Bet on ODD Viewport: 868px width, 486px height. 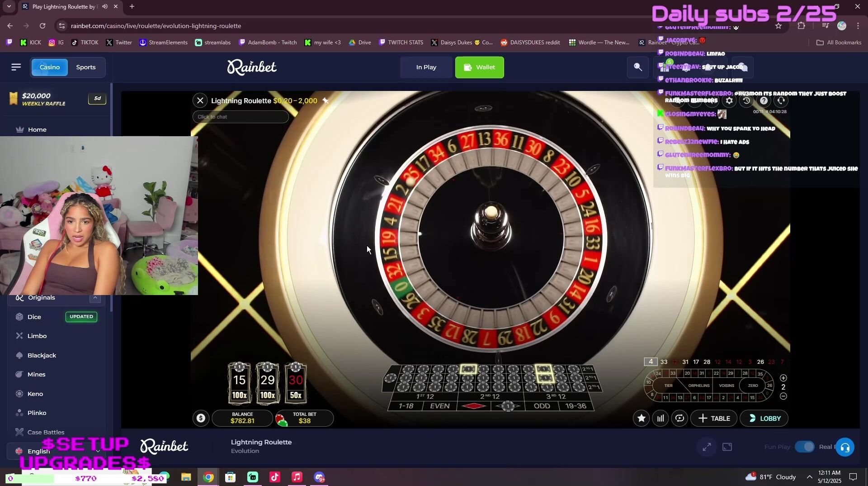click(x=542, y=406)
